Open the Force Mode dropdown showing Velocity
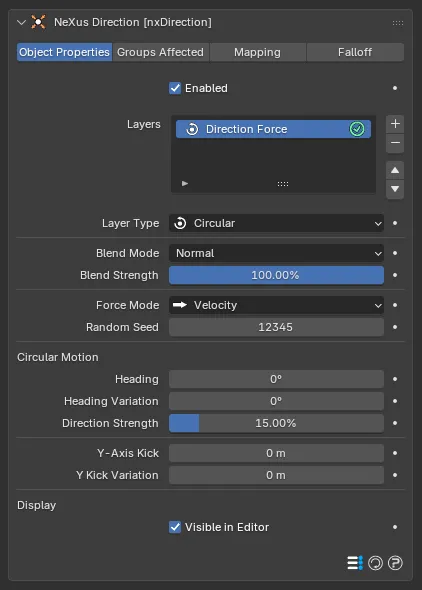Screen dimensions: 422x590 pyautogui.click(x=276, y=305)
